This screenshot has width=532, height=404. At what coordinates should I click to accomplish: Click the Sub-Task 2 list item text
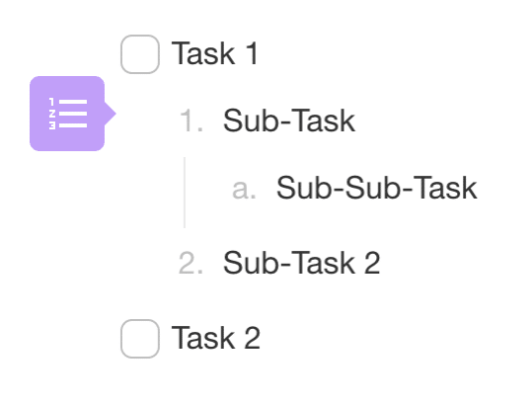[302, 263]
